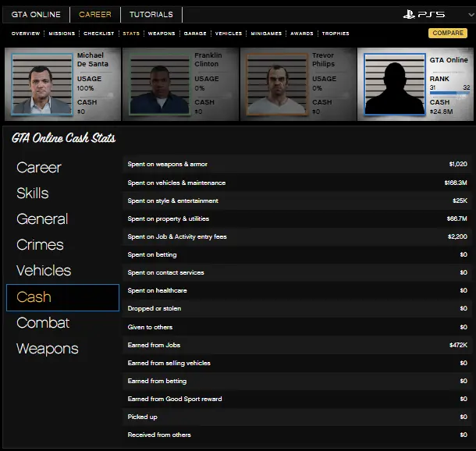Image resolution: width=476 pixels, height=451 pixels.
Task: Switch to the Career top tab
Action: [95, 15]
